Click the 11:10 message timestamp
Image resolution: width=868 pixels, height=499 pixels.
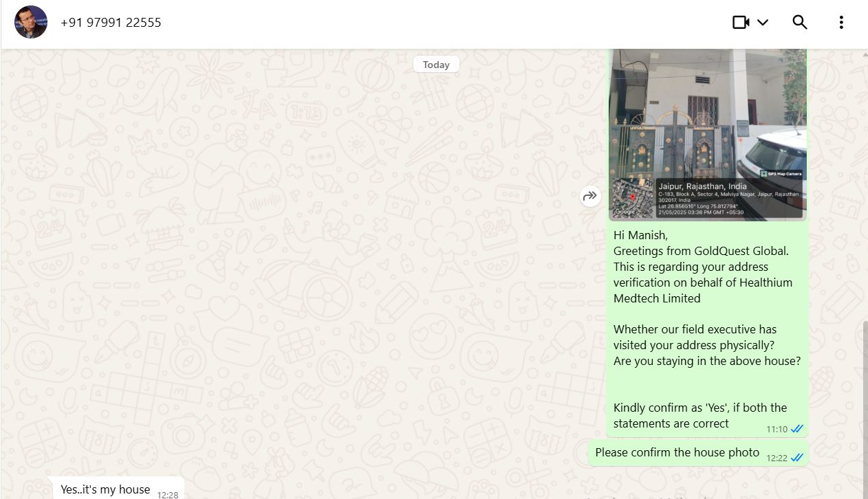[x=777, y=429]
